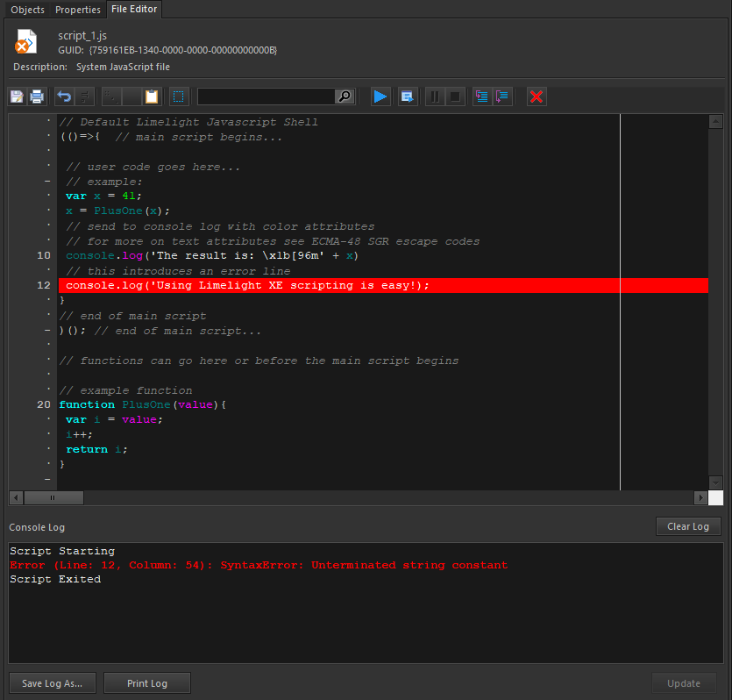Viewport: 732px width, 700px height.
Task: Click the red highlighted error line 12
Action: (383, 285)
